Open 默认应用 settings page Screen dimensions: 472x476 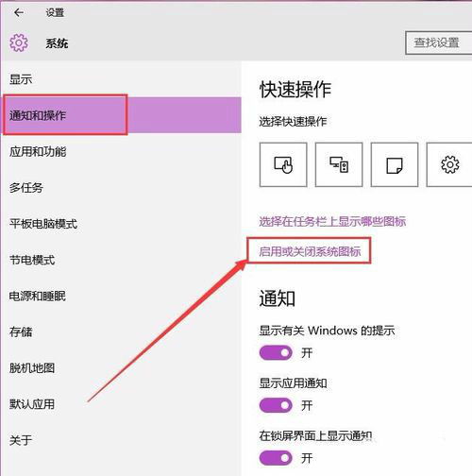tap(32, 404)
